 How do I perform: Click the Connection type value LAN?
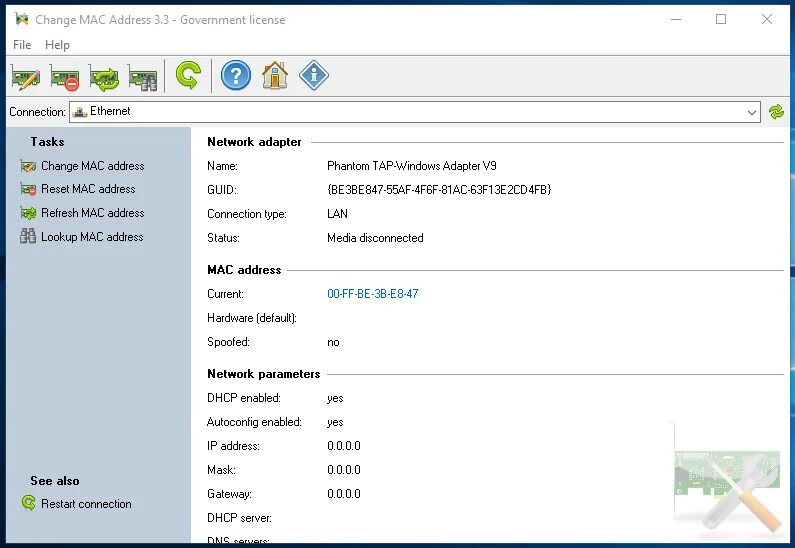coord(337,214)
